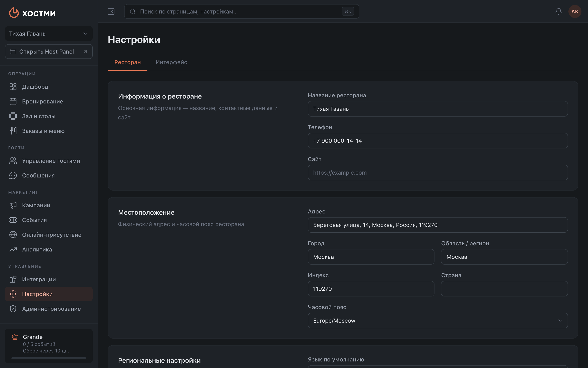Open the Дашборд menu item

[x=49, y=87]
